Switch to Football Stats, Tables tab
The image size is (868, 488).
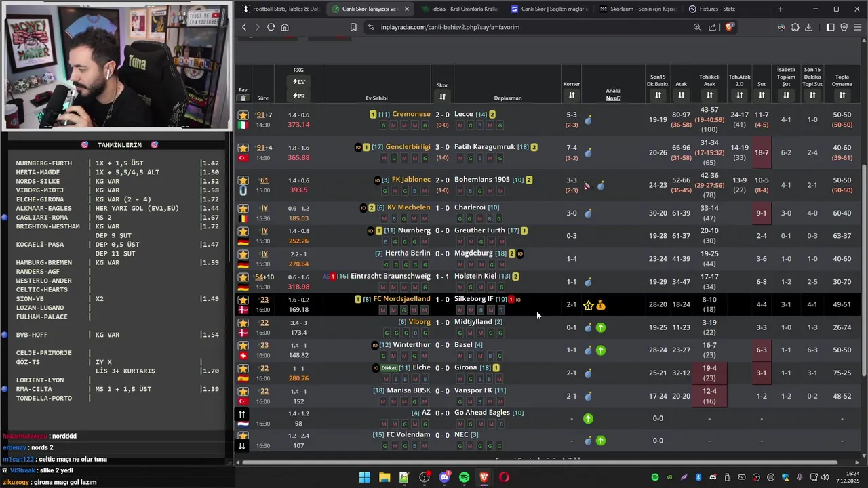pyautogui.click(x=279, y=9)
